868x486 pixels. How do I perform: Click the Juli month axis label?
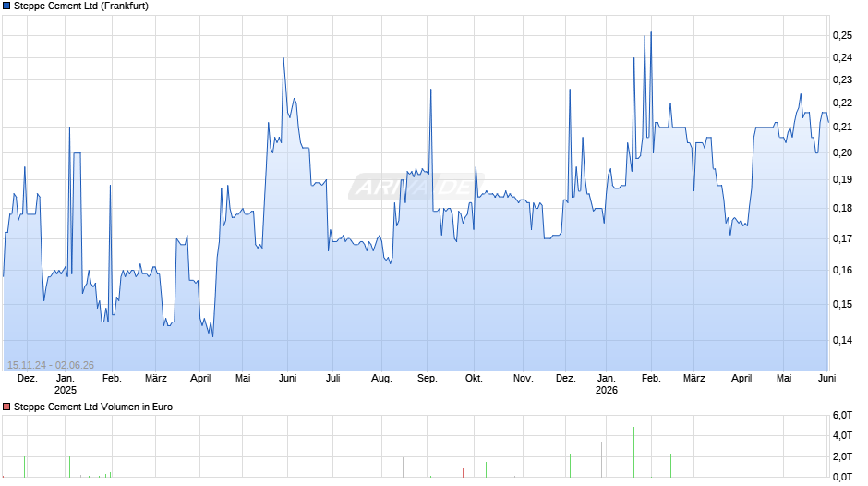(332, 379)
